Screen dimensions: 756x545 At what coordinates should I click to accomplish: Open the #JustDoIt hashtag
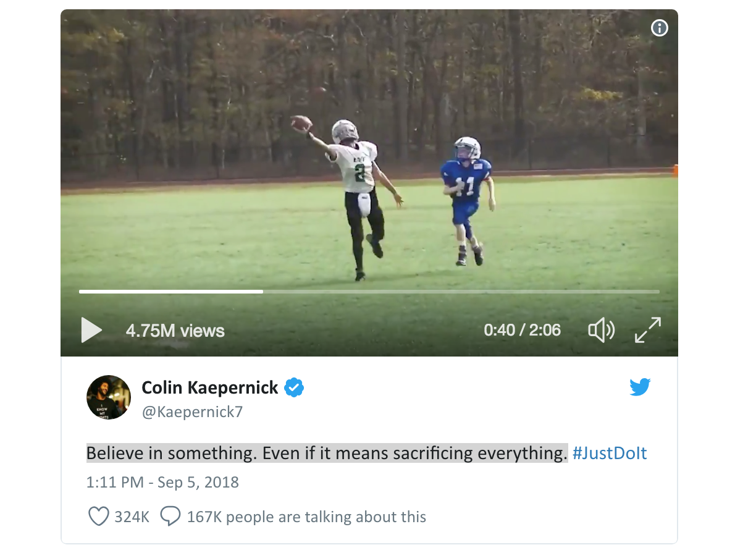(610, 454)
